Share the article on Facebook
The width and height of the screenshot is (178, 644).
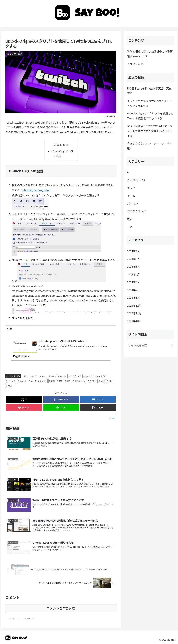(61, 399)
